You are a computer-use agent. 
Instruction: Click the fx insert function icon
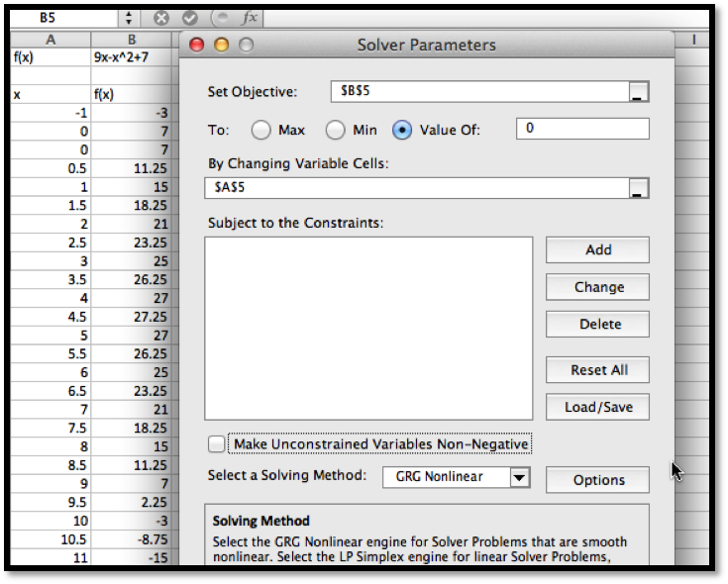point(250,18)
